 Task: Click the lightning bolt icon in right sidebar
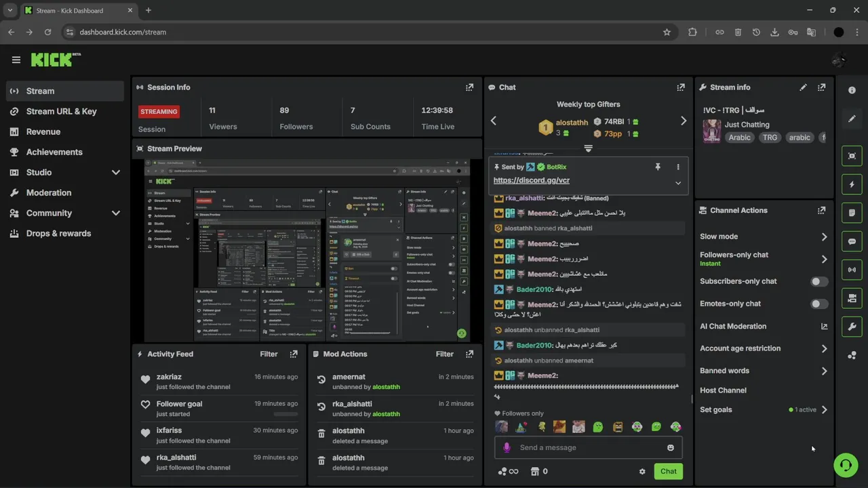click(x=852, y=184)
